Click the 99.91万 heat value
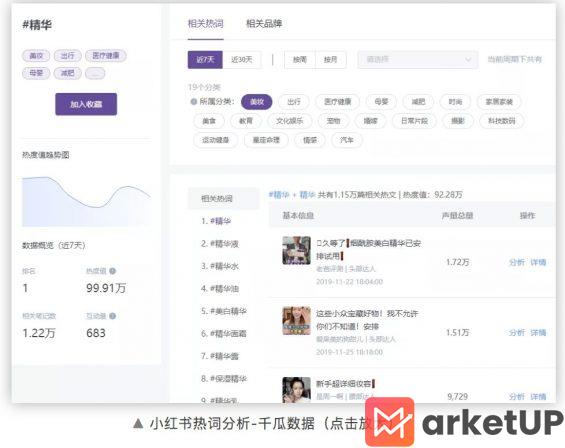 coord(106,288)
